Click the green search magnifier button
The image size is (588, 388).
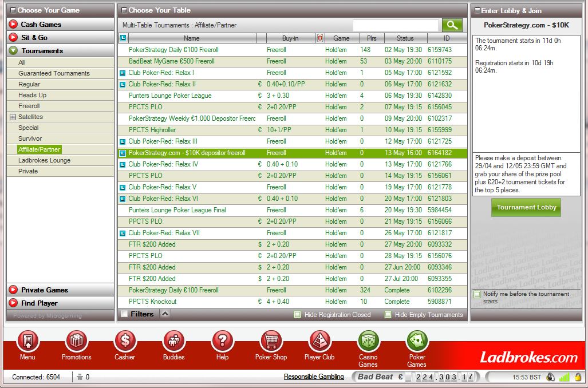(x=452, y=25)
